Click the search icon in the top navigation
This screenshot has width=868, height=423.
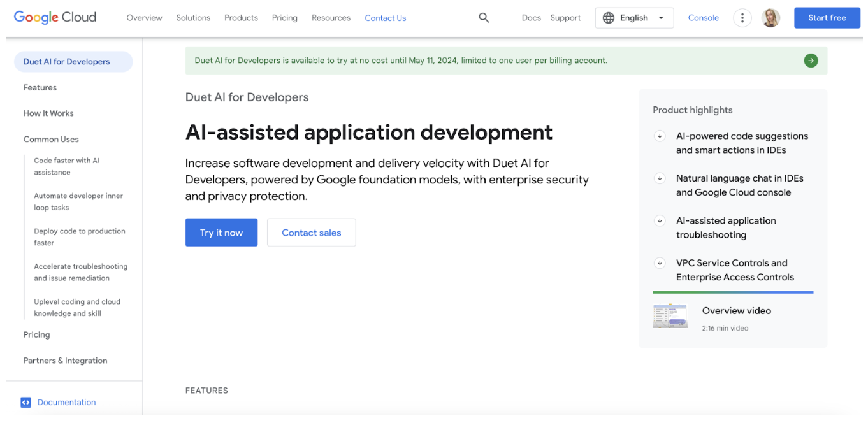coord(484,18)
